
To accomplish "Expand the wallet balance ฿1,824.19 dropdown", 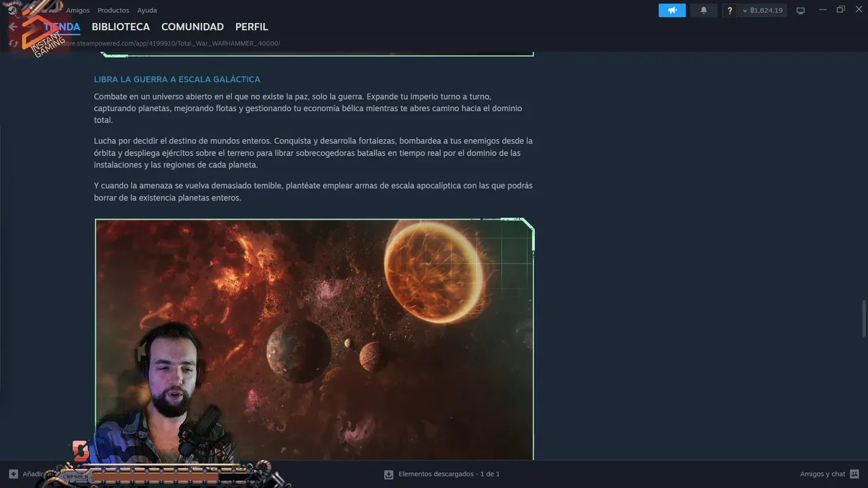I will (x=763, y=10).
